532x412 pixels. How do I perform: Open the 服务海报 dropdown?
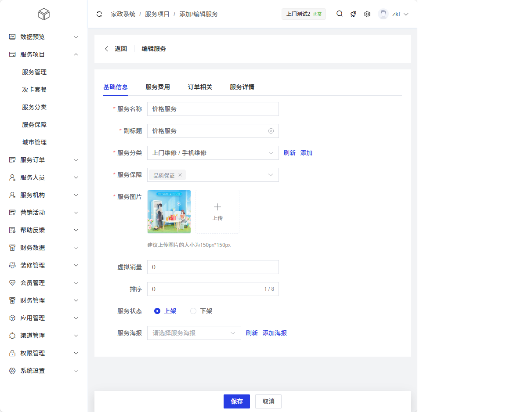tap(194, 333)
